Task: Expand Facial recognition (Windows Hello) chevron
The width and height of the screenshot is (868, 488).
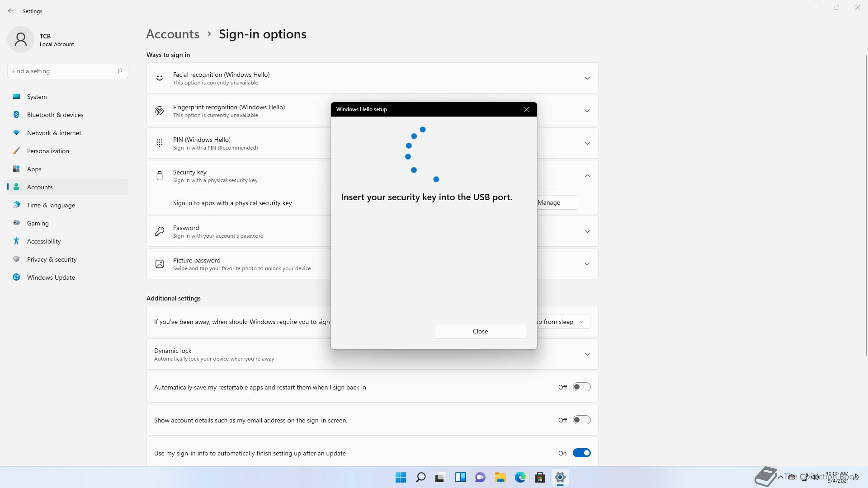Action: tap(587, 78)
